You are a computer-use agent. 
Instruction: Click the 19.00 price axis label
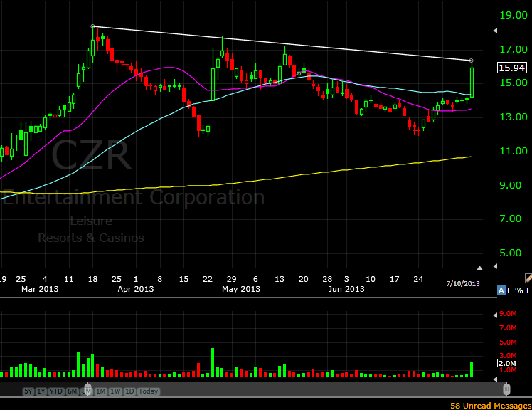[514, 15]
